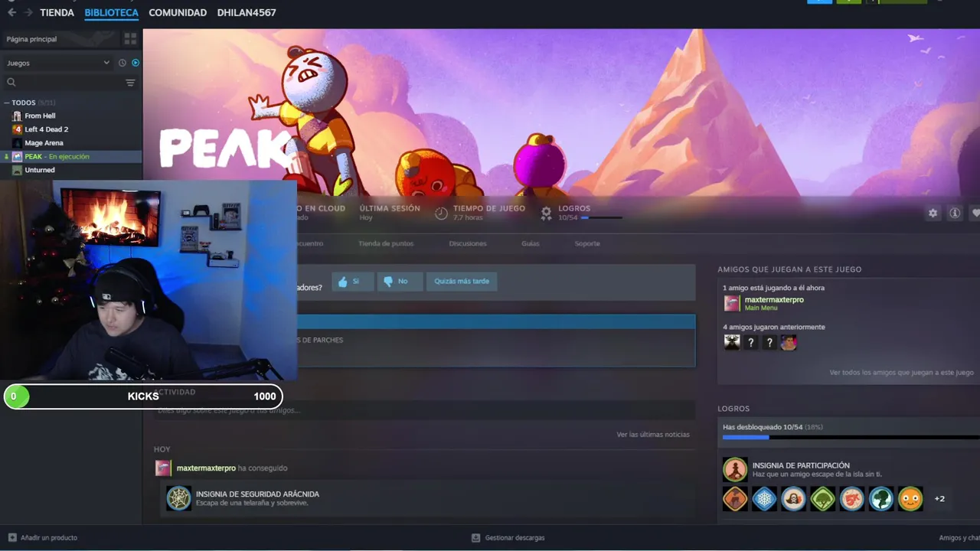Screen dimensions: 980x551
Task: Answer No to the recommendation prompt
Action: tap(398, 282)
